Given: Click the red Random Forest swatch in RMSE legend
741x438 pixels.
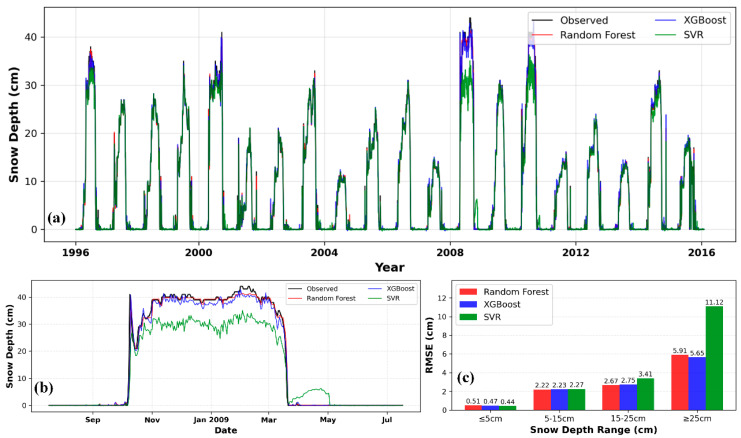Looking at the screenshot, I should pyautogui.click(x=468, y=292).
